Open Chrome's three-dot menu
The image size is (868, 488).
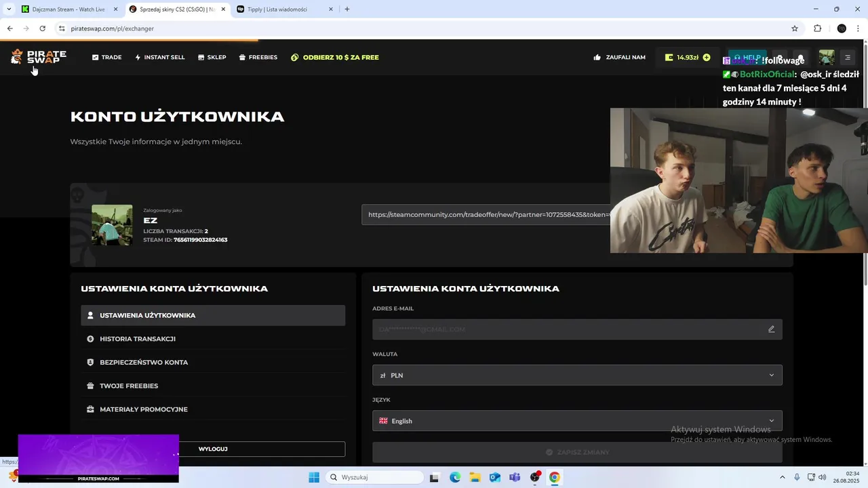(x=859, y=28)
